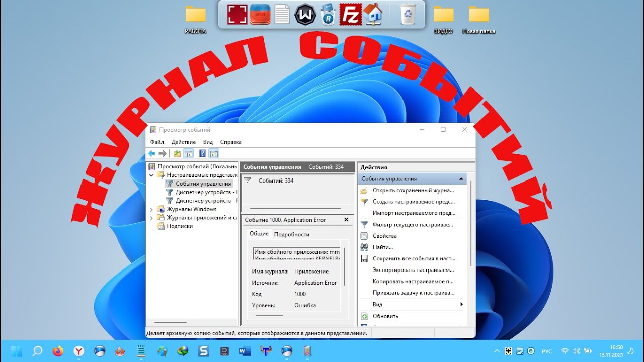The height and width of the screenshot is (362, 644).
Task: Select Подписки in the tree
Action: (180, 226)
